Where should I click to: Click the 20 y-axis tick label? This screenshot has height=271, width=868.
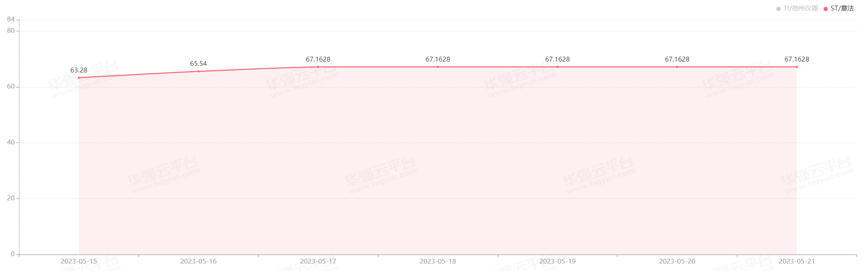(x=11, y=198)
